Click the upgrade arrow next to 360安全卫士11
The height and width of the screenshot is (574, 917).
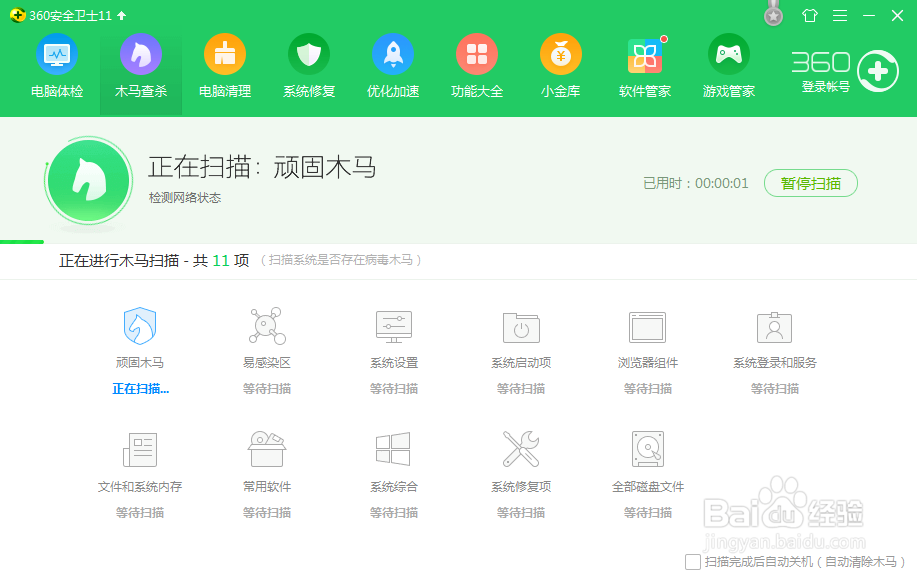click(122, 15)
